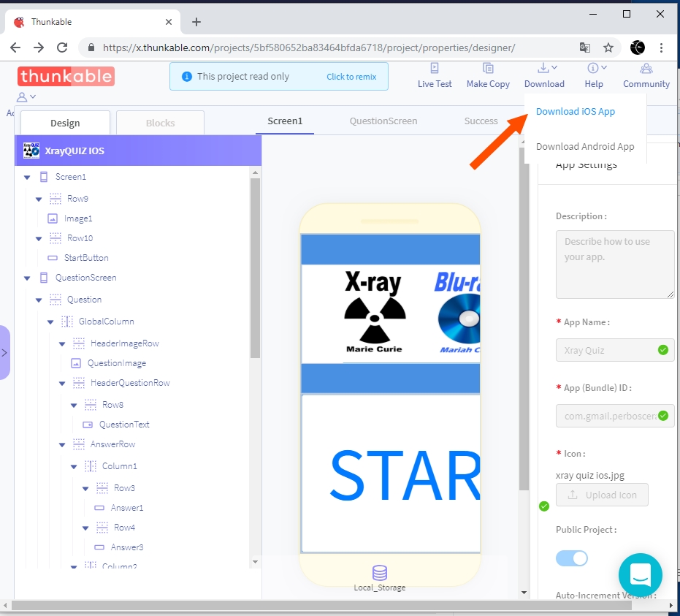Click the Click to remix link
Image resolution: width=680 pixels, height=616 pixels.
(x=351, y=77)
